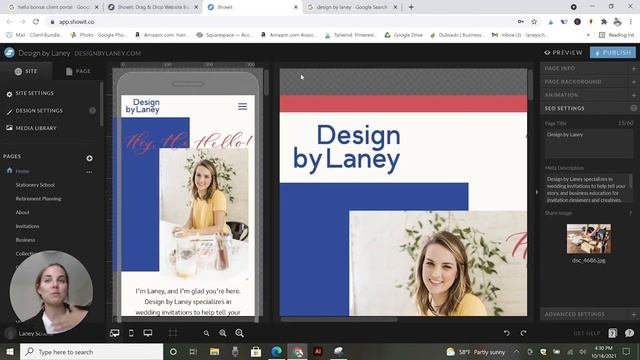Open Design Settings in sidebar

pos(39,111)
